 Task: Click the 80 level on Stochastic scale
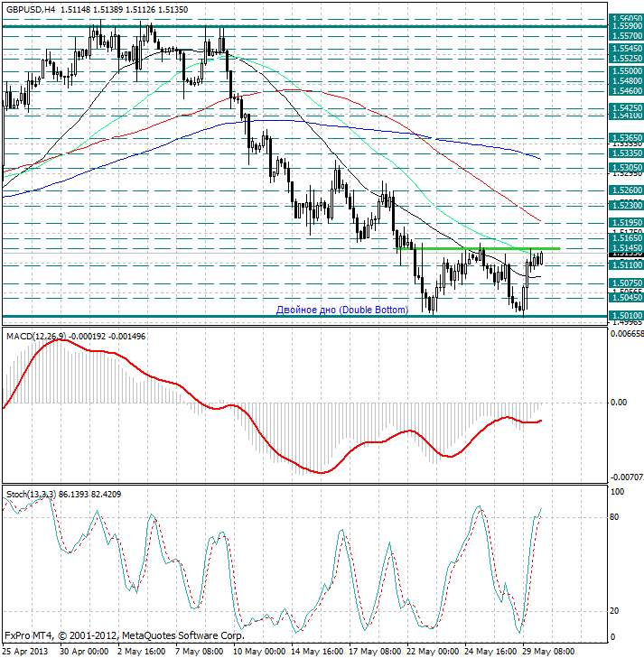(x=614, y=517)
